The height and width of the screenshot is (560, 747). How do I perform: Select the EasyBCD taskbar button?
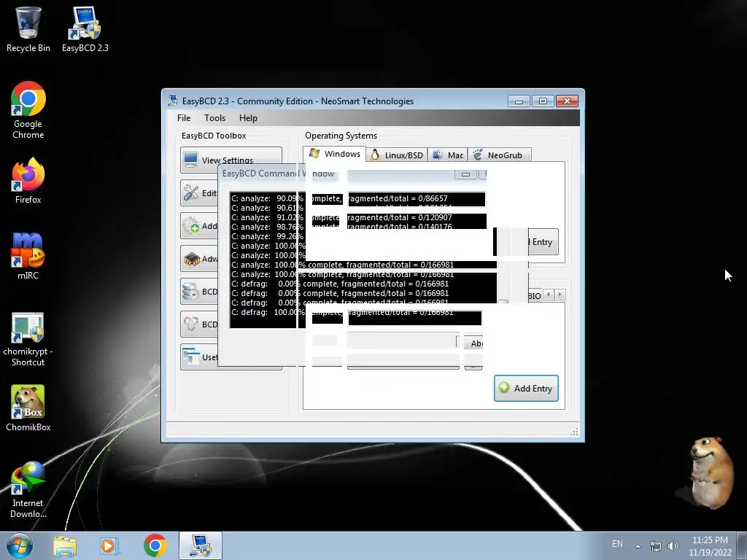pos(201,545)
